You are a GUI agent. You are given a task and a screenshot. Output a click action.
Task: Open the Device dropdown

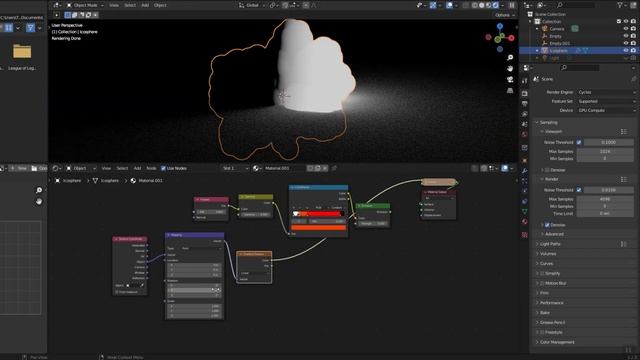(x=606, y=110)
